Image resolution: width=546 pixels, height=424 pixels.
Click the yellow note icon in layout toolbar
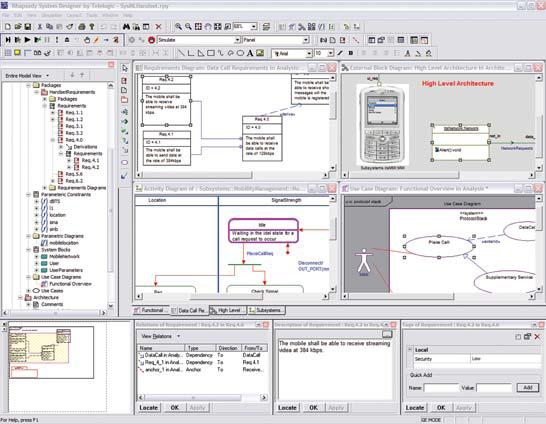point(17,53)
